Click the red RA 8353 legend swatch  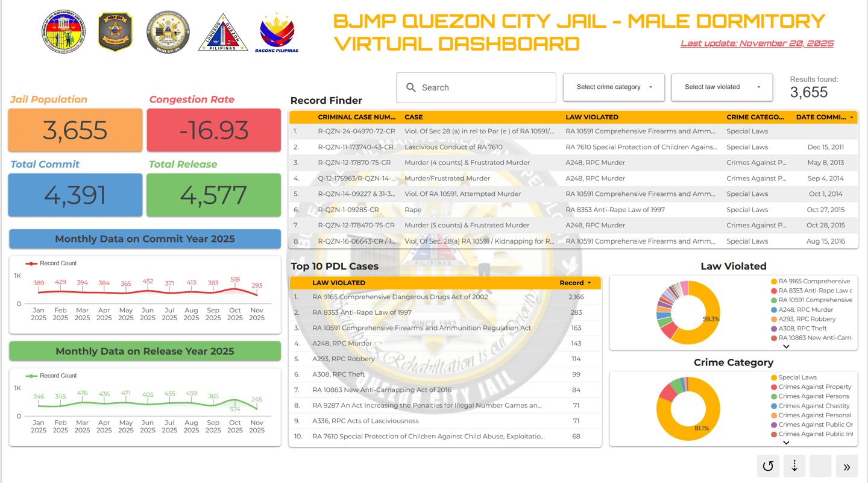(774, 291)
